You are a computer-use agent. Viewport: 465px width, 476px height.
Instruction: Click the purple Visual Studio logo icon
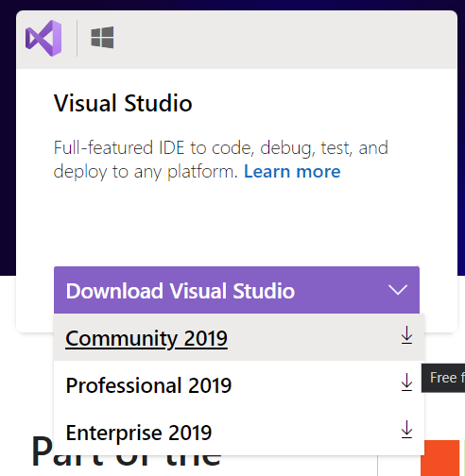point(43,38)
